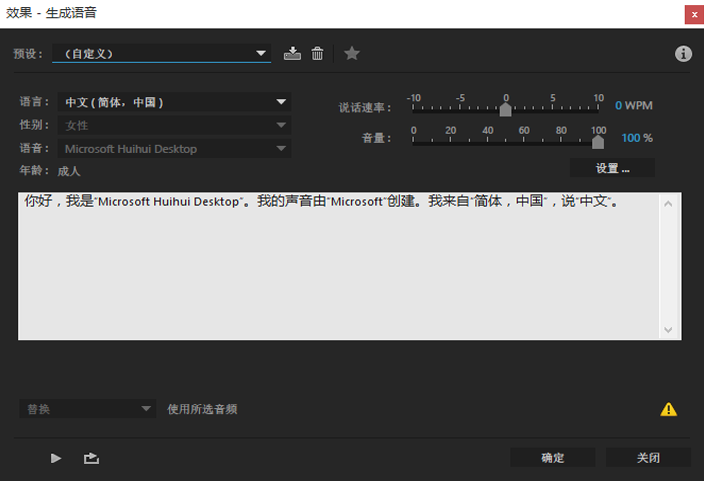Save the current settings as preset

tap(292, 53)
